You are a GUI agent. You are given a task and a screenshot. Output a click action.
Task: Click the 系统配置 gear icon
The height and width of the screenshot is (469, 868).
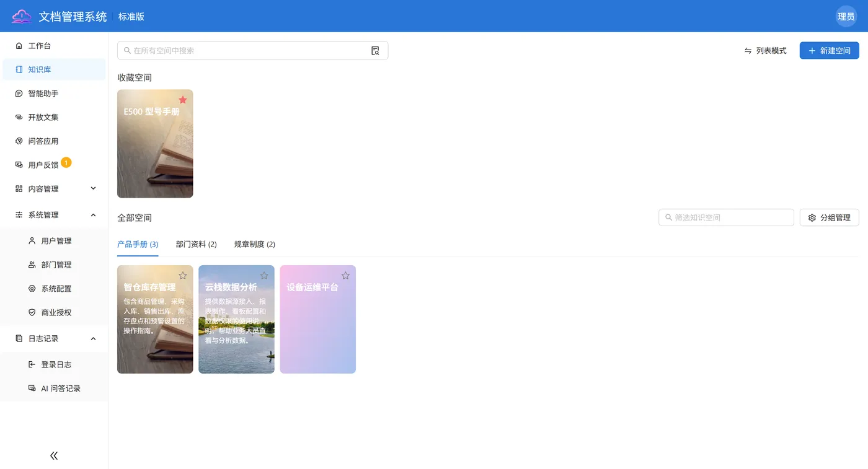pos(32,289)
